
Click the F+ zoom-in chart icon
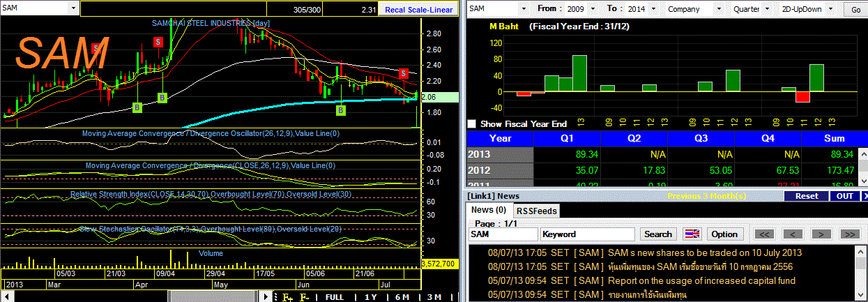287,297
